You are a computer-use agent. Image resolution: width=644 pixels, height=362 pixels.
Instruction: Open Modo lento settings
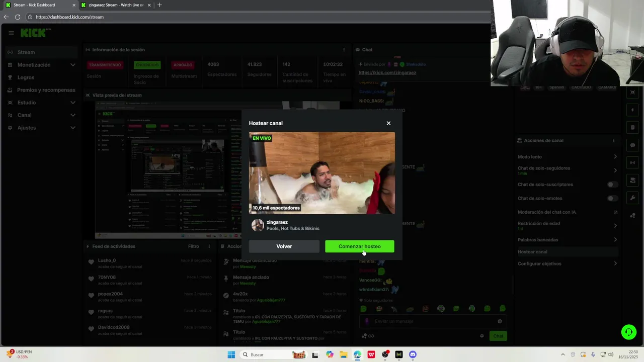point(567,157)
